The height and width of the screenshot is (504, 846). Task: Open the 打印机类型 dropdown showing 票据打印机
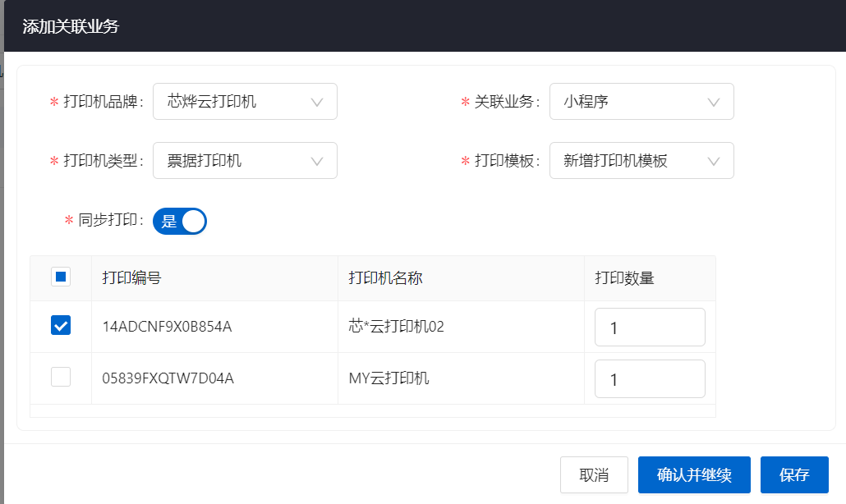[x=245, y=161]
